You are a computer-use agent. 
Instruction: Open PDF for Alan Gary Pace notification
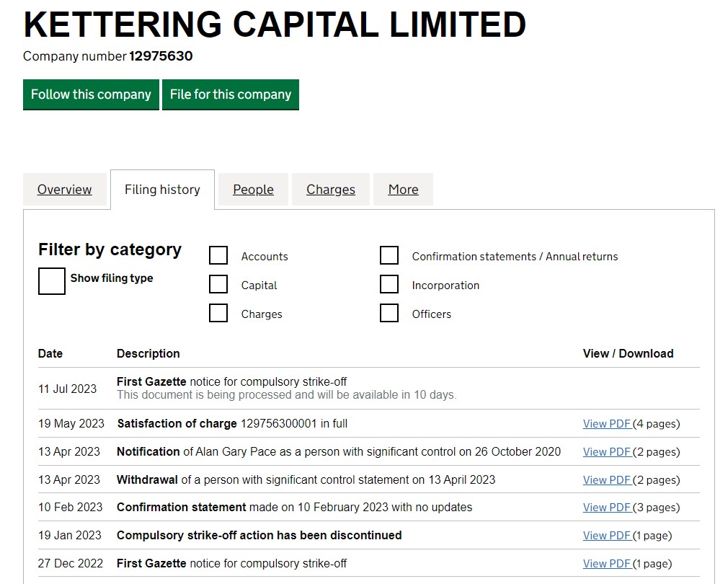click(606, 452)
